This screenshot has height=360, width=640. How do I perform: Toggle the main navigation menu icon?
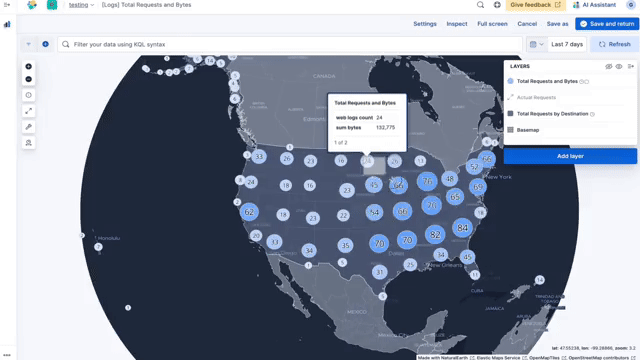[7, 5]
